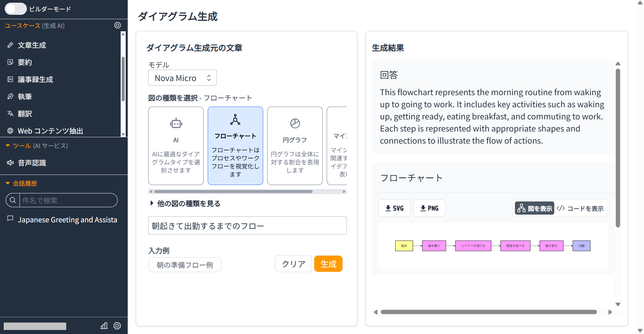Collapse the 会話履歴 section
Image resolution: width=644 pixels, height=334 pixels.
pyautogui.click(x=8, y=183)
